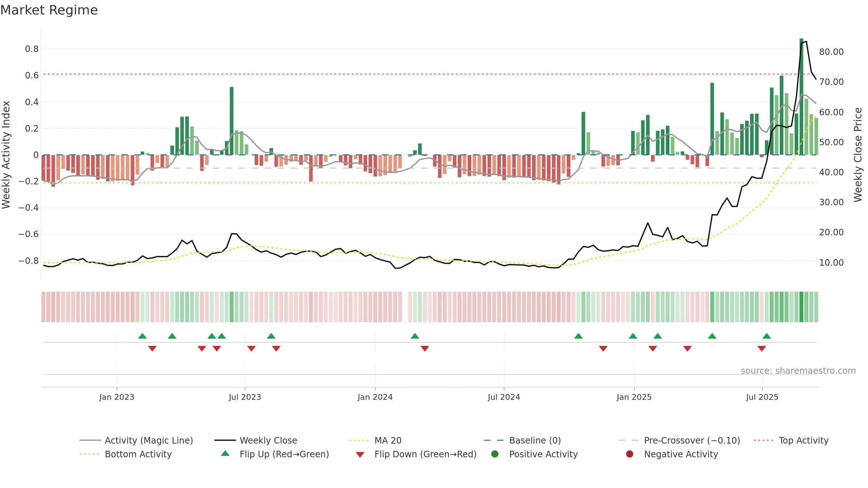Click the last green flip-up marker near Jul 2025
Image resolution: width=868 pixels, height=488 pixels.
(x=767, y=336)
